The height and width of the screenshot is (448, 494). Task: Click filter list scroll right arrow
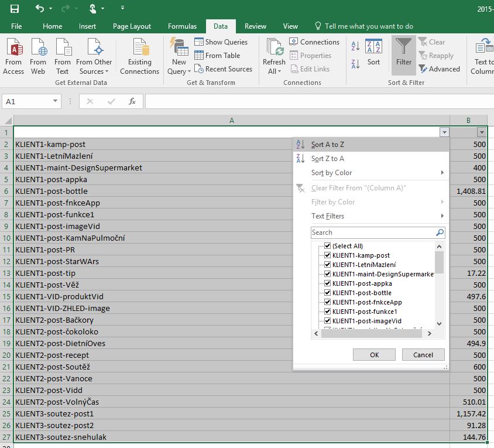(x=429, y=334)
